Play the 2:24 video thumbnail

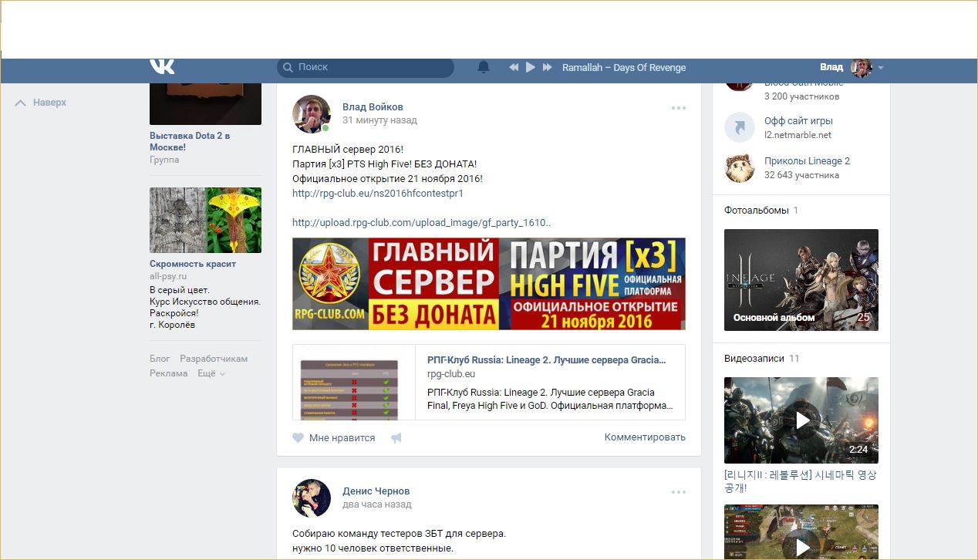point(801,420)
